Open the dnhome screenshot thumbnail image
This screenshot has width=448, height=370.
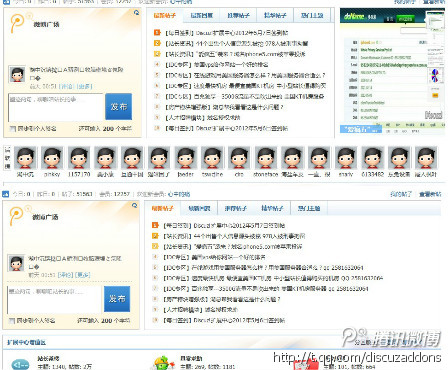(392, 71)
